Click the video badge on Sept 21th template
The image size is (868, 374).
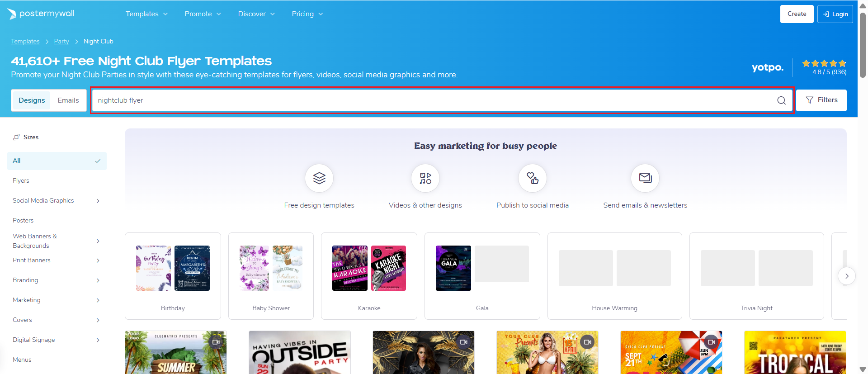click(712, 342)
